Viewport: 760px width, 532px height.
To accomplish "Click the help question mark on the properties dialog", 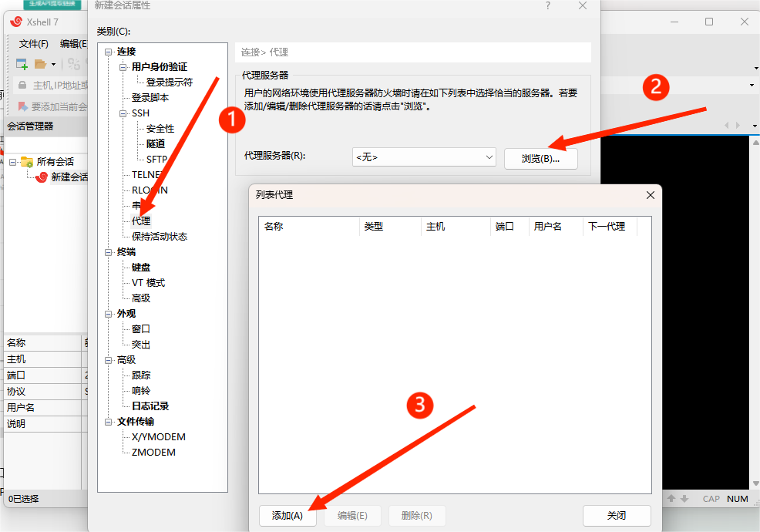I will 547,6.
